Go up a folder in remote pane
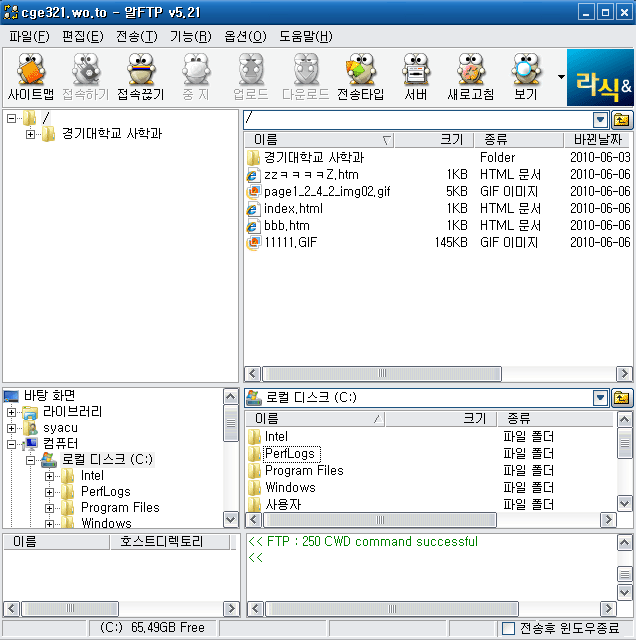The image size is (636, 640). pos(622,119)
